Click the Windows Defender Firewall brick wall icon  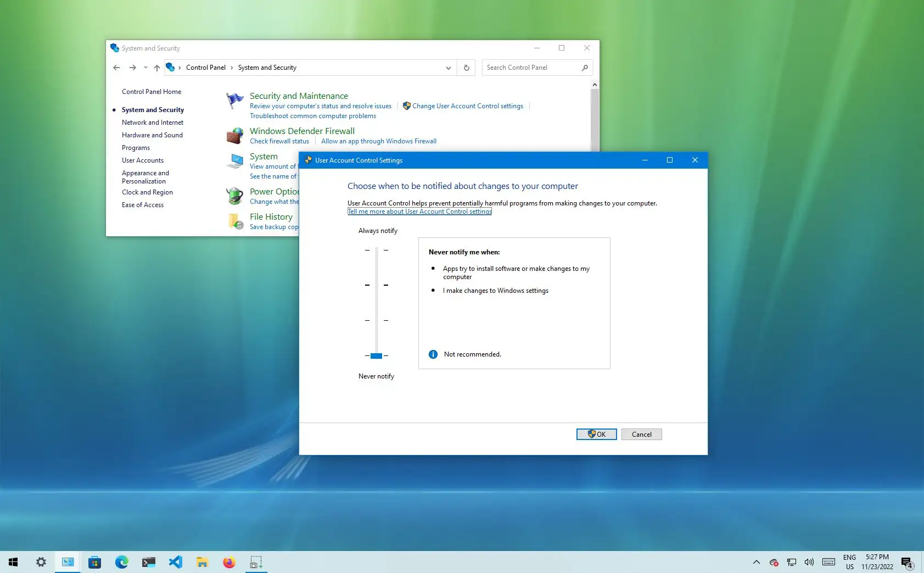[235, 135]
